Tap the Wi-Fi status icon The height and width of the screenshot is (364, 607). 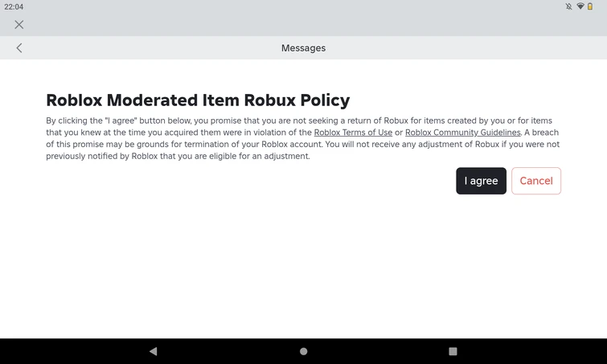pos(580,6)
